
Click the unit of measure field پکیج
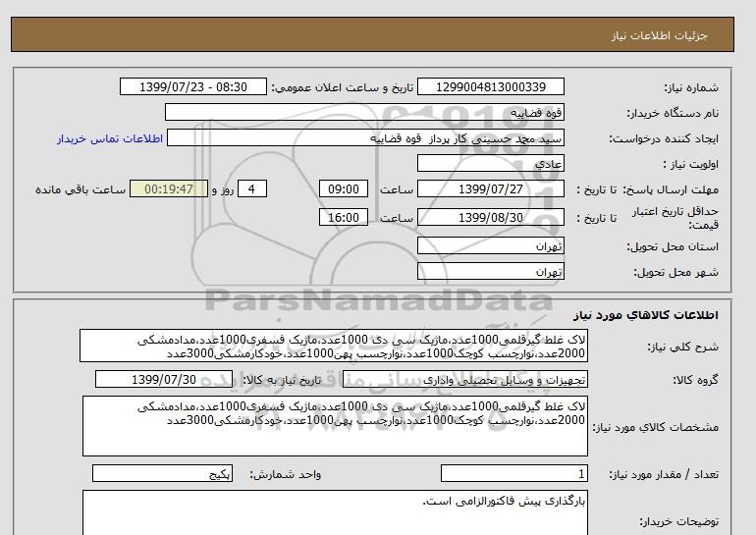(x=162, y=473)
